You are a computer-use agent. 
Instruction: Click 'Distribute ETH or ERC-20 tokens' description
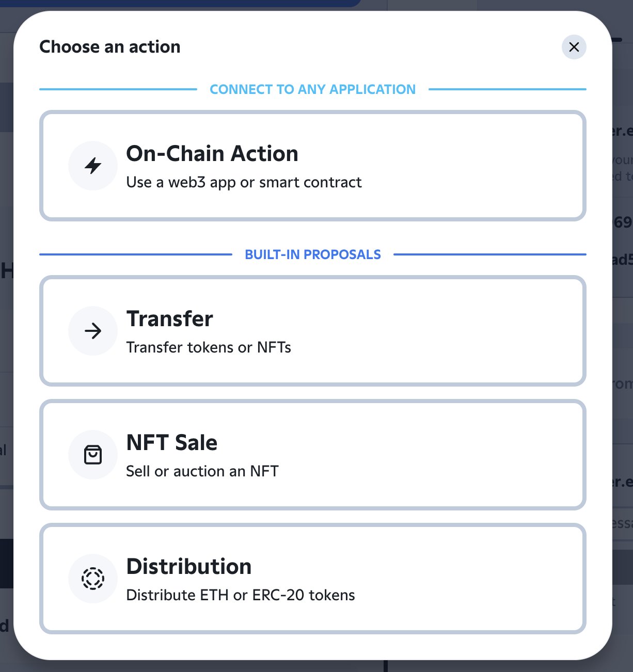[241, 595]
